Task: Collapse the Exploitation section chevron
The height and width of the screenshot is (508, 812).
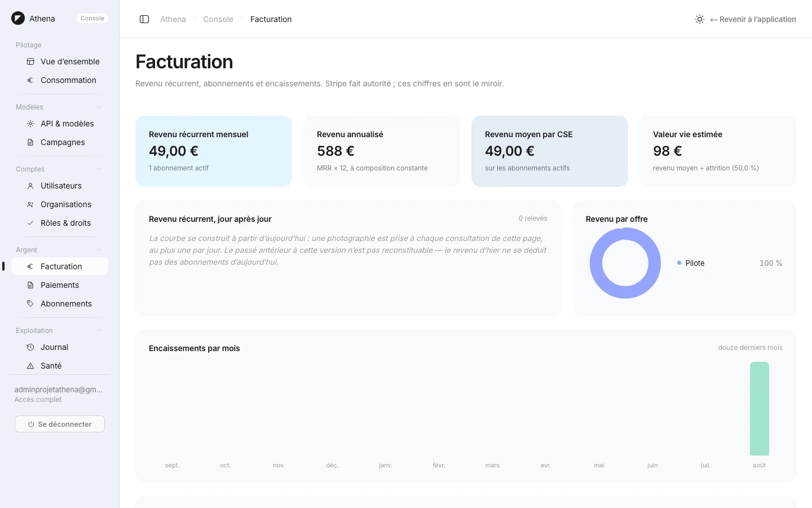Action: pyautogui.click(x=99, y=331)
